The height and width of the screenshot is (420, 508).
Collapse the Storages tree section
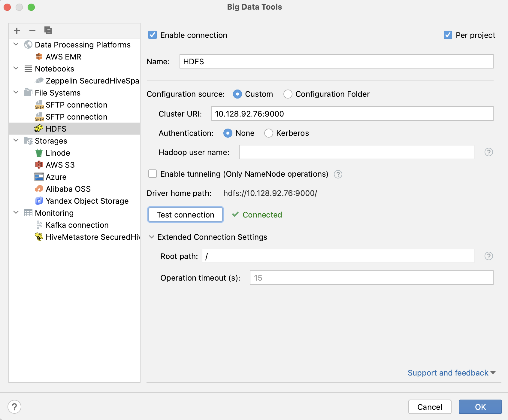tap(16, 140)
